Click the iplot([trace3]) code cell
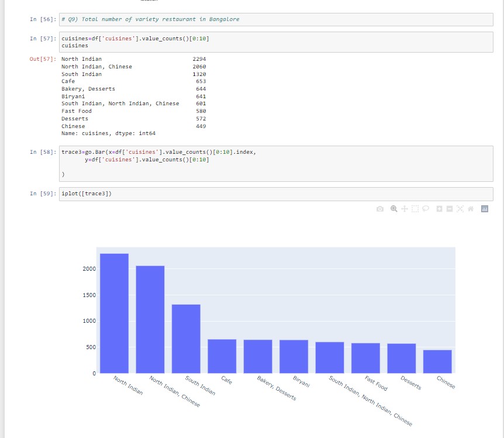504x438 pixels. [276, 194]
